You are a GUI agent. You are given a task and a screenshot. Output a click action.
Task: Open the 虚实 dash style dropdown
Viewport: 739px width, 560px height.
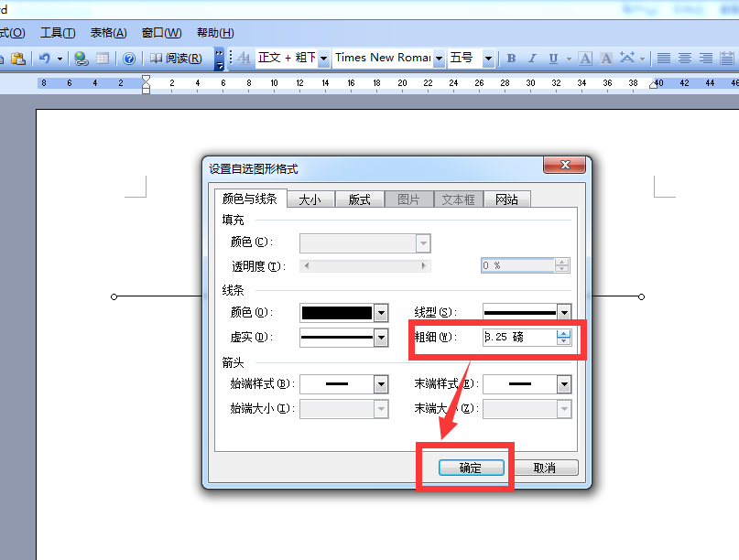[381, 338]
